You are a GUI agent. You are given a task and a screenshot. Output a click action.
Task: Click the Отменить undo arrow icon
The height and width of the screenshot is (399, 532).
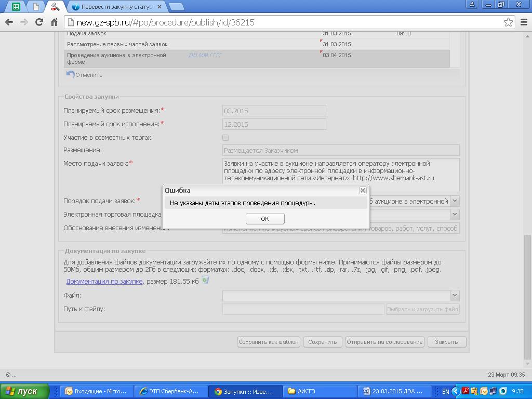pos(70,74)
